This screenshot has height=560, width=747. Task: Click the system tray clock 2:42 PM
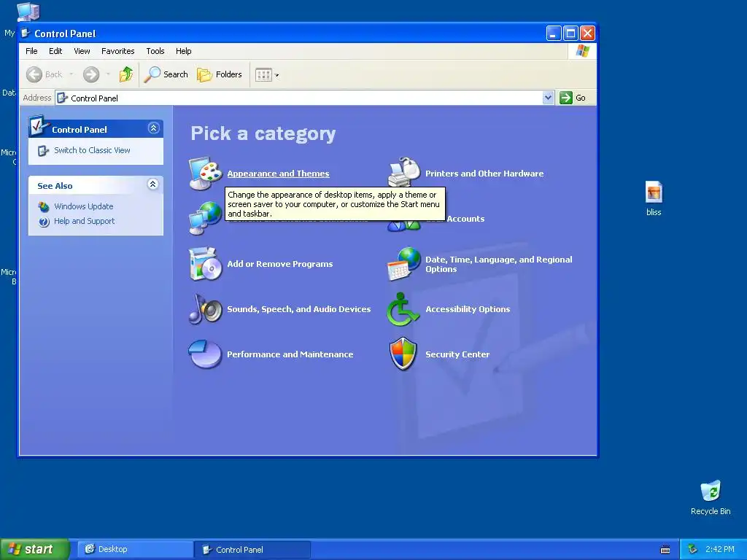(720, 549)
